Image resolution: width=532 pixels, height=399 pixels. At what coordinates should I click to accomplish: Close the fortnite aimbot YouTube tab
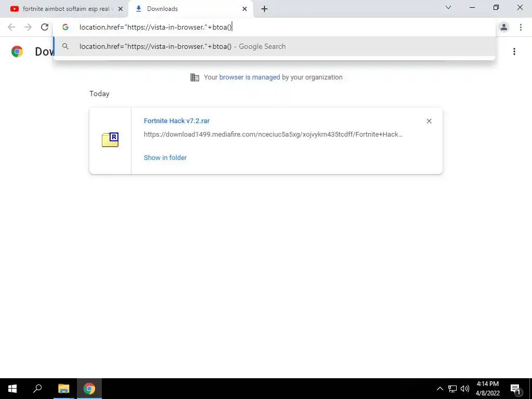click(x=121, y=9)
